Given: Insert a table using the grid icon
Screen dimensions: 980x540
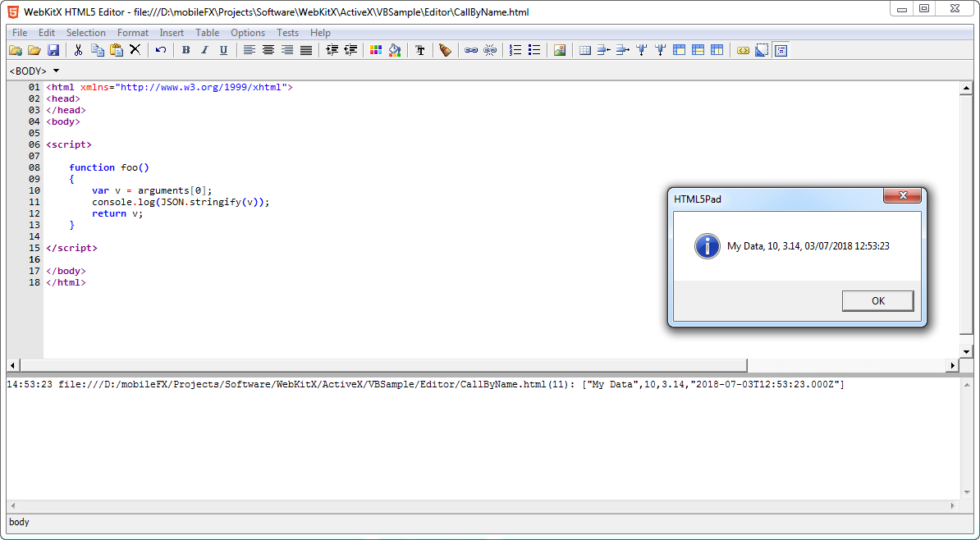Looking at the screenshot, I should 585,50.
